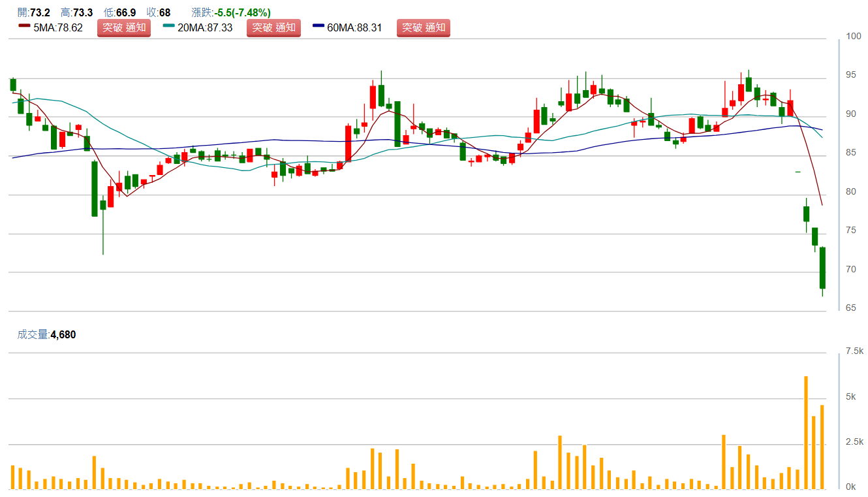
Task: Click the dark red 5MA legend swatch
Action: coord(24,26)
